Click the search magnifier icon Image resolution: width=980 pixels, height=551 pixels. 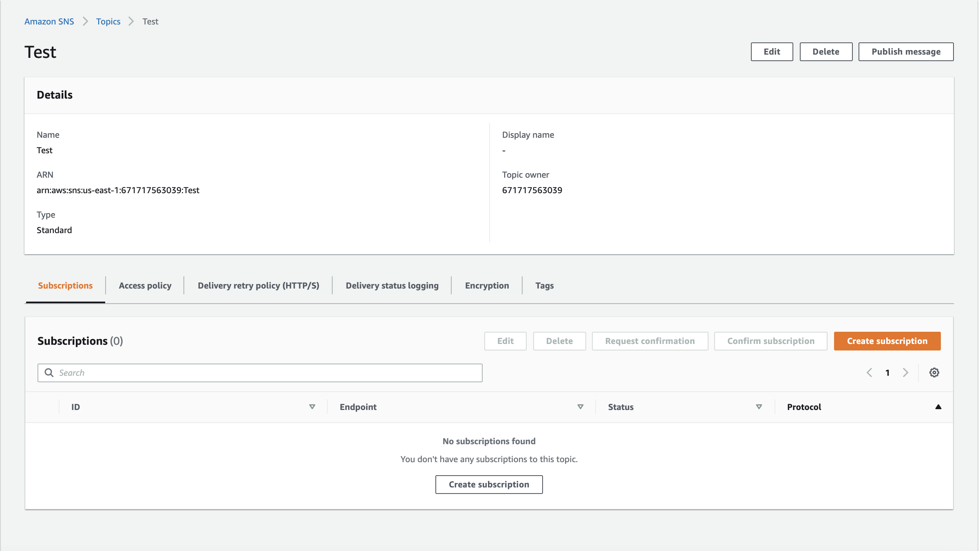pyautogui.click(x=49, y=372)
